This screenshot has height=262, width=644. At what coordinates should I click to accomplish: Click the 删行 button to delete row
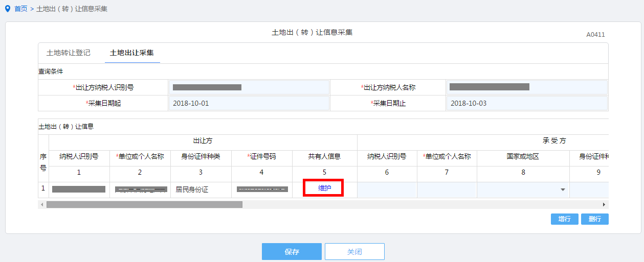point(595,219)
